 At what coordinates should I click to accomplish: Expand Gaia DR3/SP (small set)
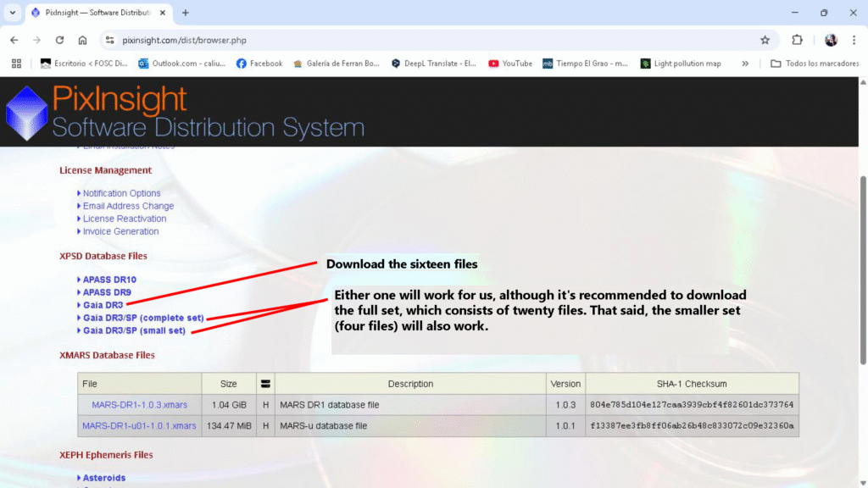point(135,331)
